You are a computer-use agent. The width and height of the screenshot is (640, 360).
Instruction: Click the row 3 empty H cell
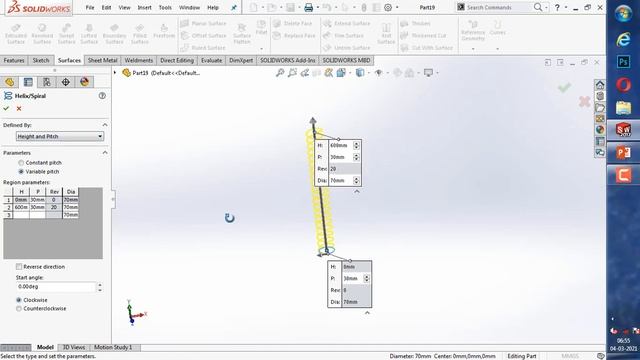point(21,215)
